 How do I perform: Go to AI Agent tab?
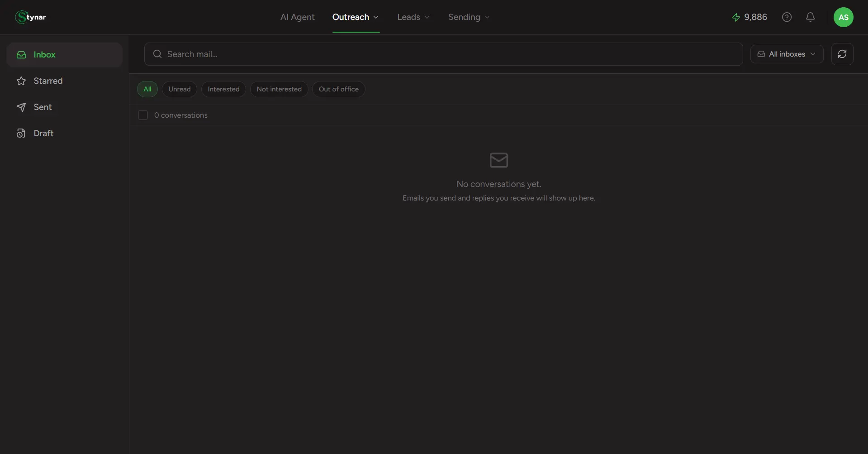coord(297,17)
